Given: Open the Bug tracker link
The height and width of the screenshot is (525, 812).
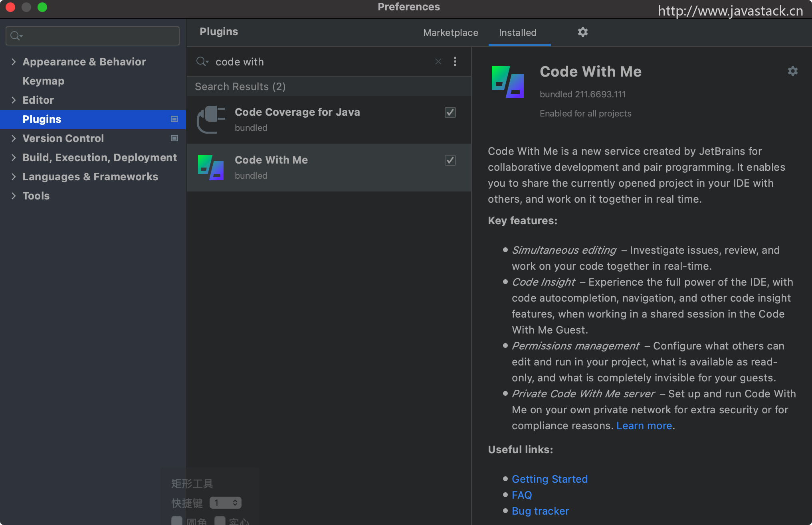Looking at the screenshot, I should tap(541, 511).
